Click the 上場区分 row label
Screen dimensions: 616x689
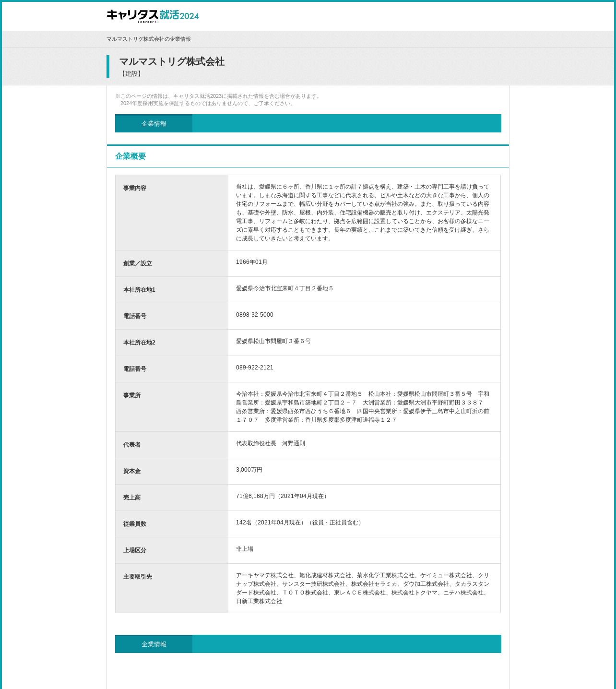pos(135,550)
